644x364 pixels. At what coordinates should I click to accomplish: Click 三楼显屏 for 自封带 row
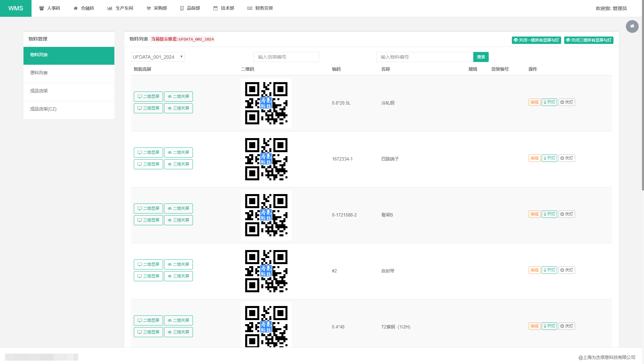click(x=148, y=276)
